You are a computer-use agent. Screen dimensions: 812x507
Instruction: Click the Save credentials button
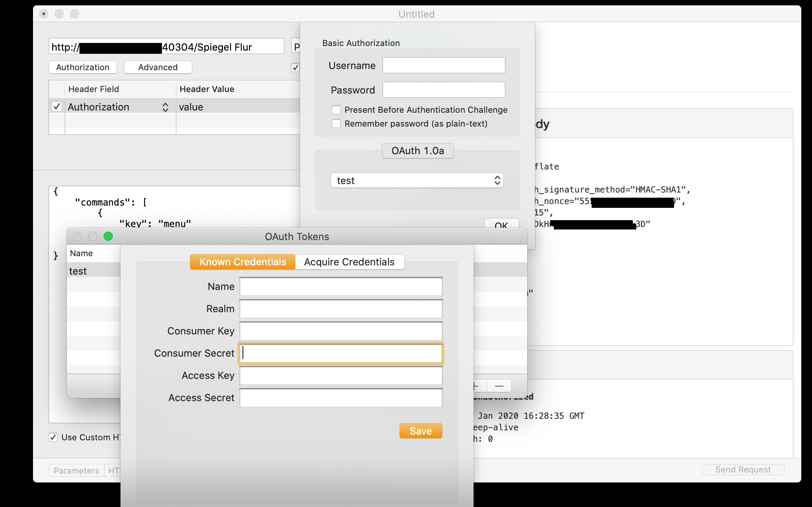point(421,431)
